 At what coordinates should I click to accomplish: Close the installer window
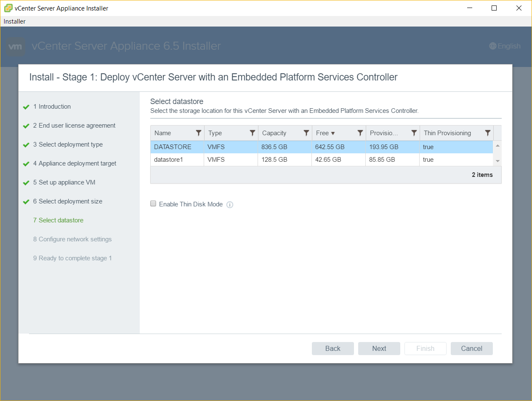[x=519, y=8]
